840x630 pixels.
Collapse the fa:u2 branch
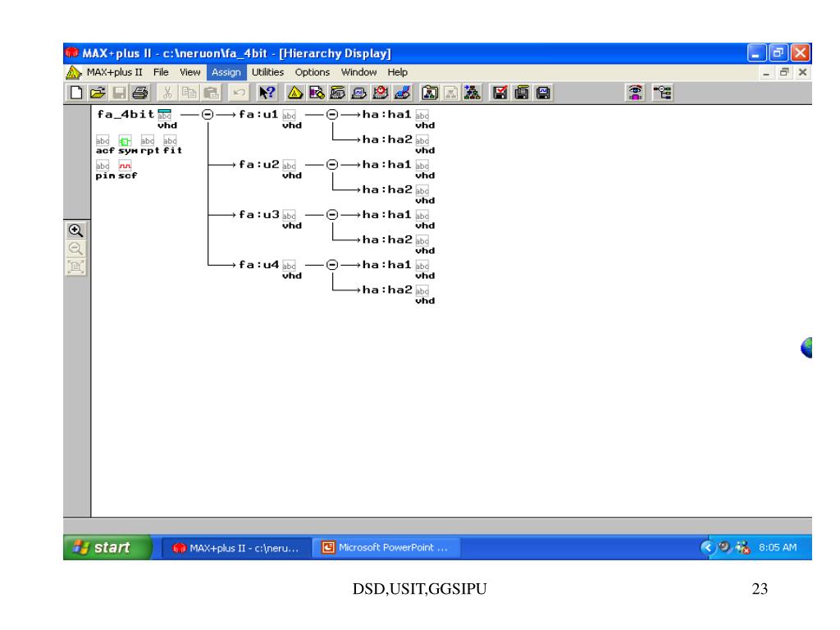click(332, 164)
